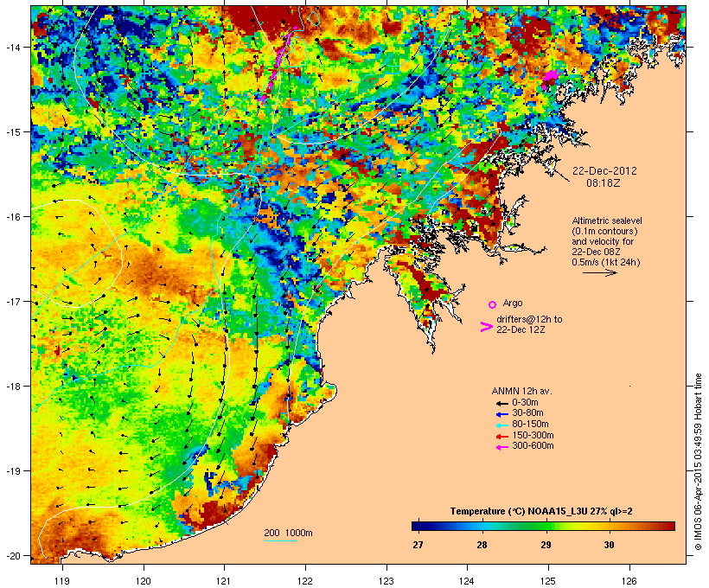Click the magenta drifters chevron symbol
The image size is (709, 588).
[487, 327]
